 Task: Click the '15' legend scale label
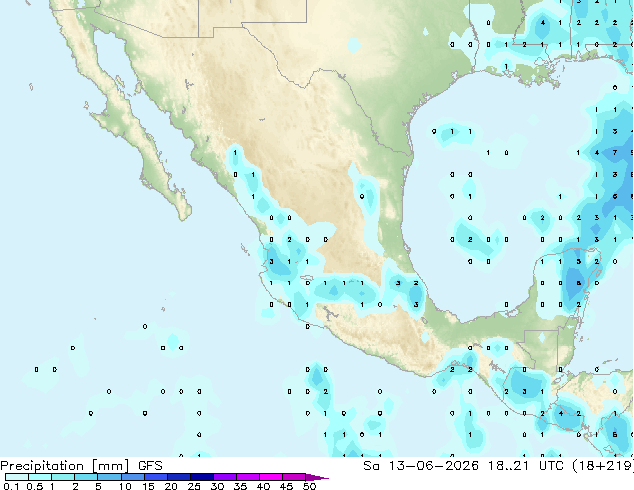coord(148,486)
